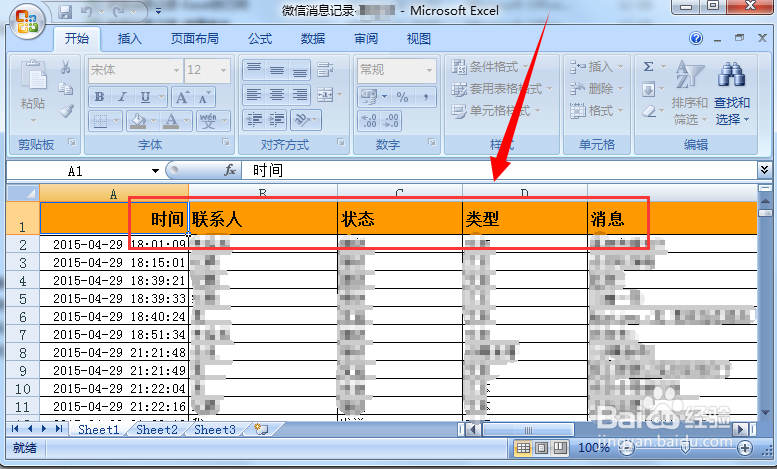Image resolution: width=777 pixels, height=469 pixels.
Task: Align cell content to the bottom
Action: tap(299, 70)
